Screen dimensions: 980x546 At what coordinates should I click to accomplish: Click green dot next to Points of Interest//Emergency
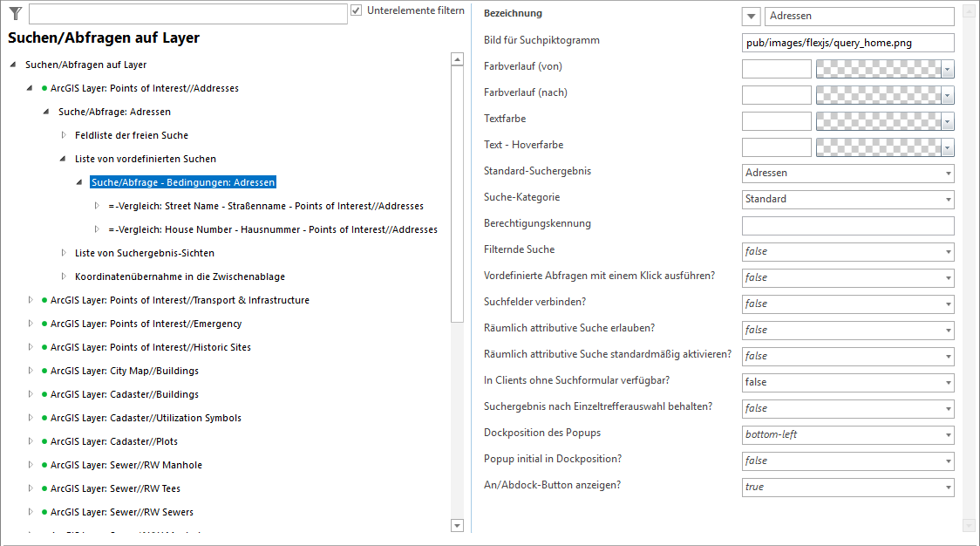click(x=44, y=324)
